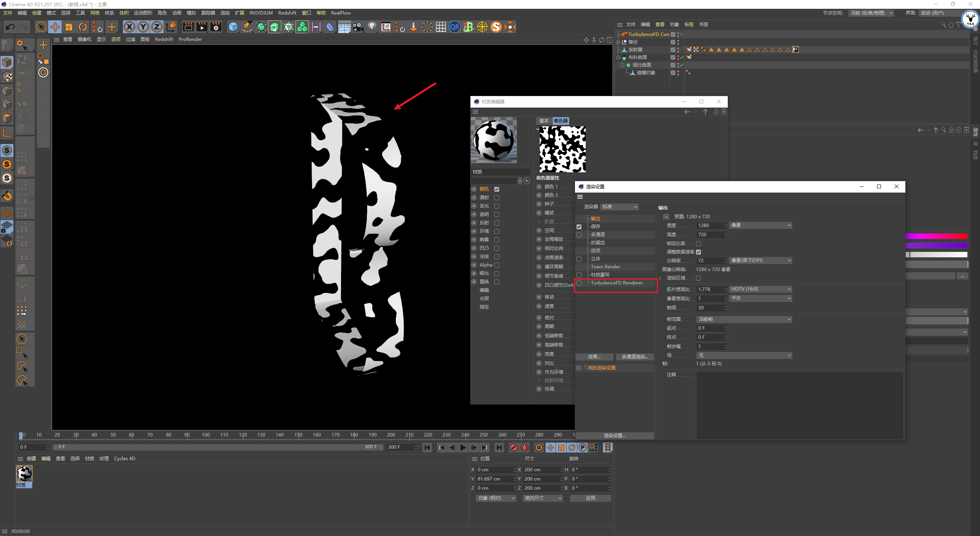Enable the Alpha material channel checkbox
This screenshot has width=980, height=536.
(x=497, y=265)
